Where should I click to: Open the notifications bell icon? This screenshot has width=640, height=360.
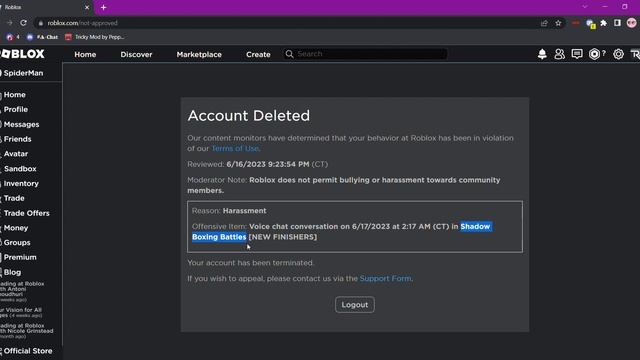(542, 54)
